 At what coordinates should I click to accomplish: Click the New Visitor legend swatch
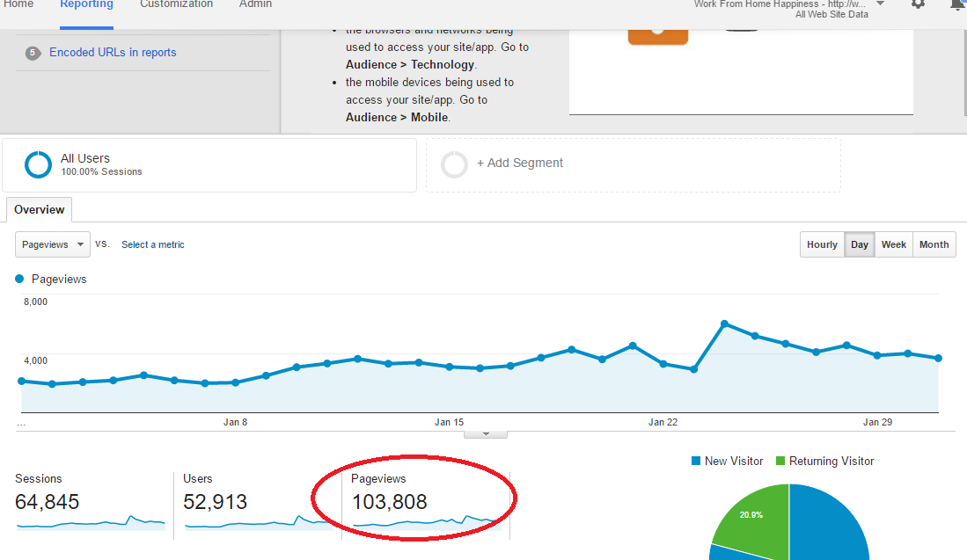[x=696, y=461]
